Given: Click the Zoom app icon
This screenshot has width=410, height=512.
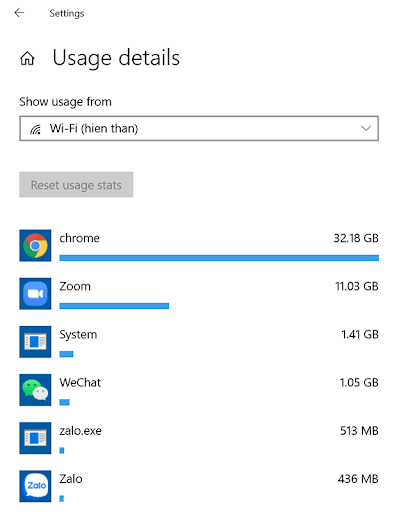Looking at the screenshot, I should (35, 294).
